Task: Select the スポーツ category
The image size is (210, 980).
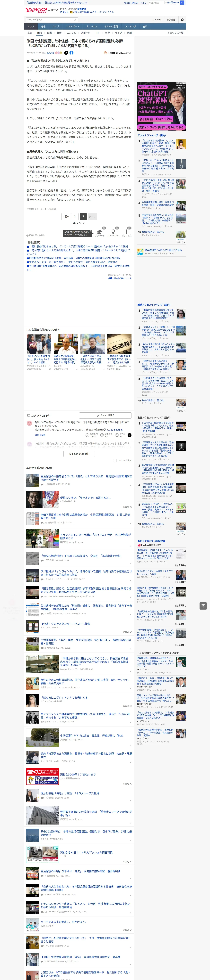Action: click(86, 33)
